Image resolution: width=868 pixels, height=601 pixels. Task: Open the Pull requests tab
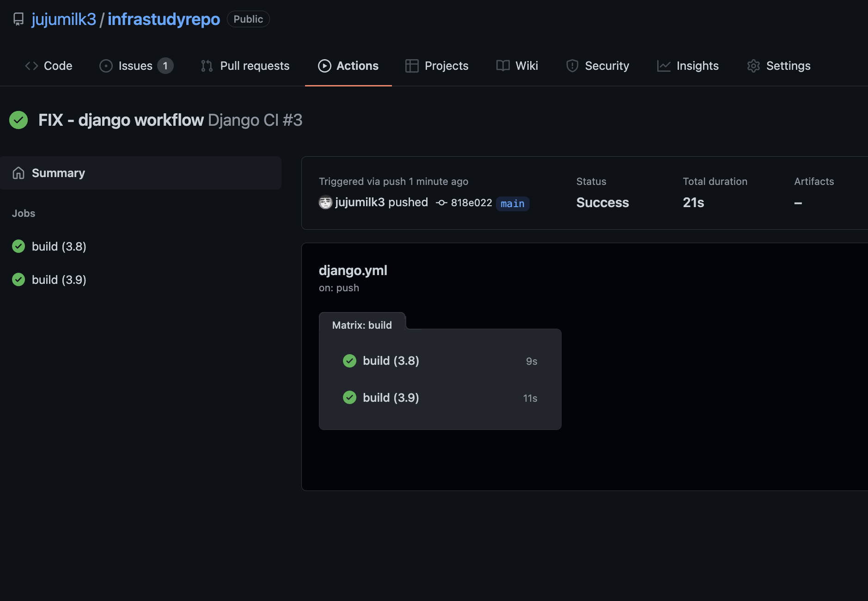245,66
